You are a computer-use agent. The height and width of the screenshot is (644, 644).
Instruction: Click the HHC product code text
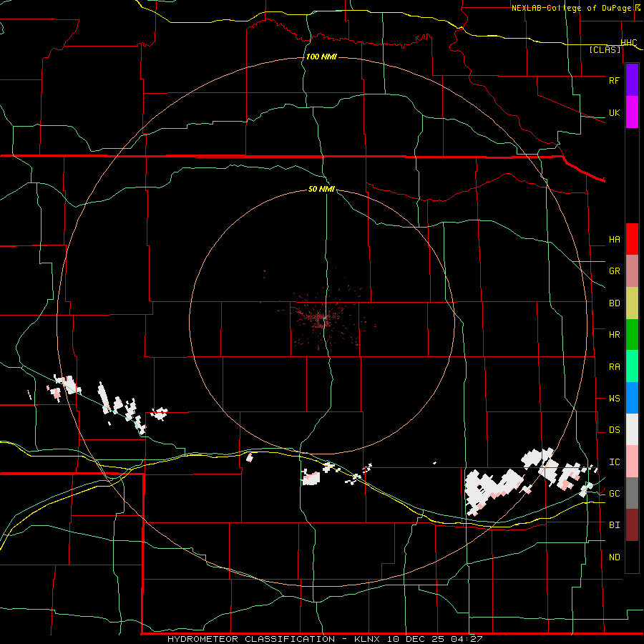tap(628, 43)
